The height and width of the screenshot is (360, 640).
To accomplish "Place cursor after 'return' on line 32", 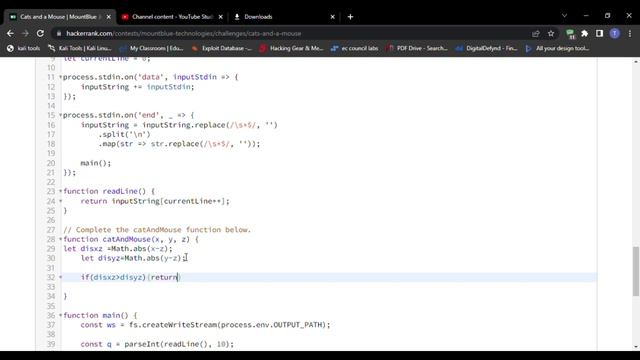I will click(x=178, y=277).
